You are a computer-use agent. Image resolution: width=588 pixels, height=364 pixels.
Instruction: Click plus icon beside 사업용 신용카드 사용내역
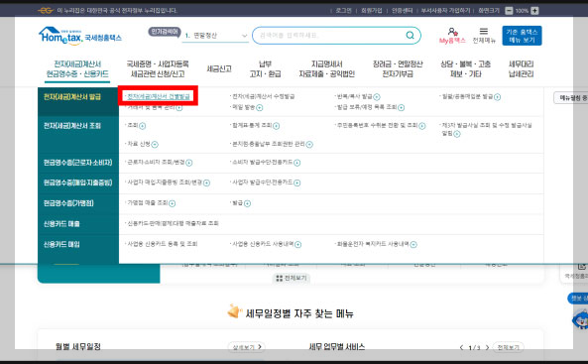click(297, 245)
